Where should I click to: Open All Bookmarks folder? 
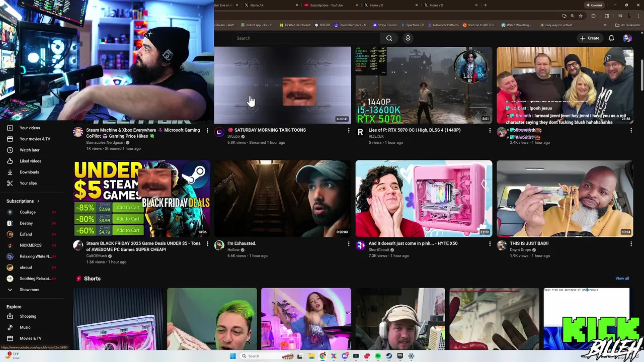pos(627,25)
